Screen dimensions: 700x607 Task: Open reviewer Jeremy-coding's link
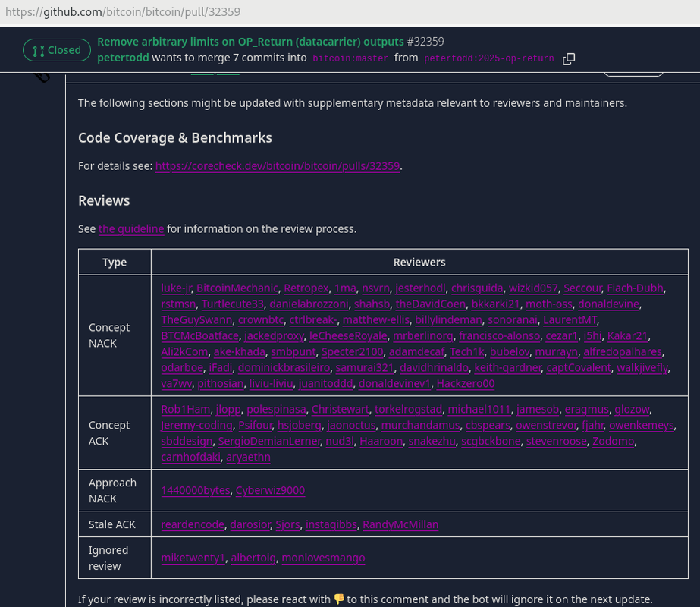[197, 426]
